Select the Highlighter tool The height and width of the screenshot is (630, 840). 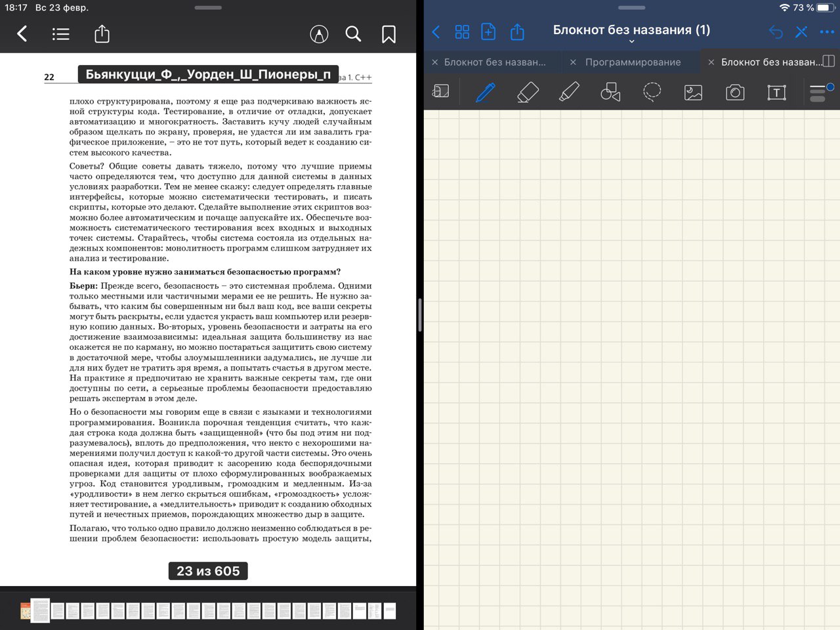tap(569, 92)
